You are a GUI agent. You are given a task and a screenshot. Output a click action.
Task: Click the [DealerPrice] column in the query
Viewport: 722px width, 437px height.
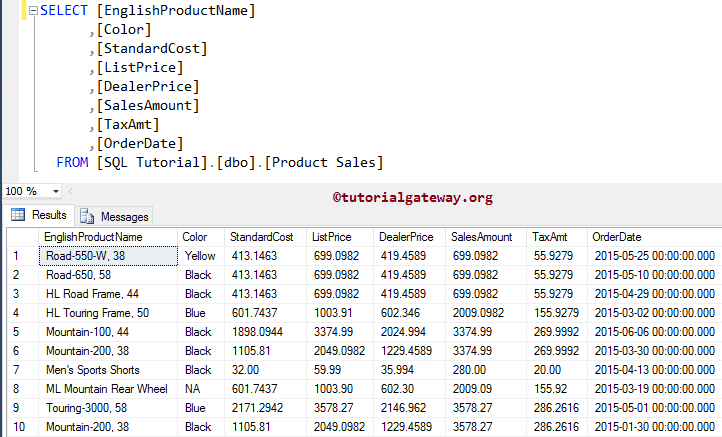click(148, 87)
